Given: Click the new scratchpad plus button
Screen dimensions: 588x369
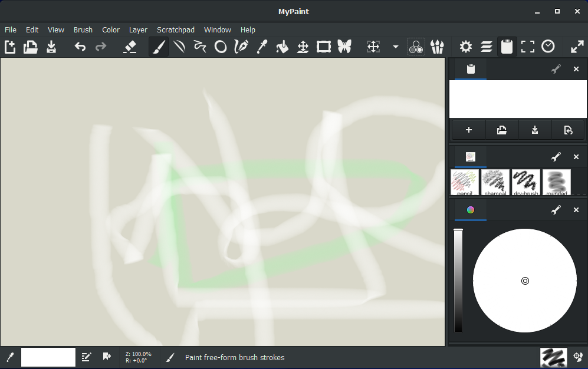Looking at the screenshot, I should [469, 130].
